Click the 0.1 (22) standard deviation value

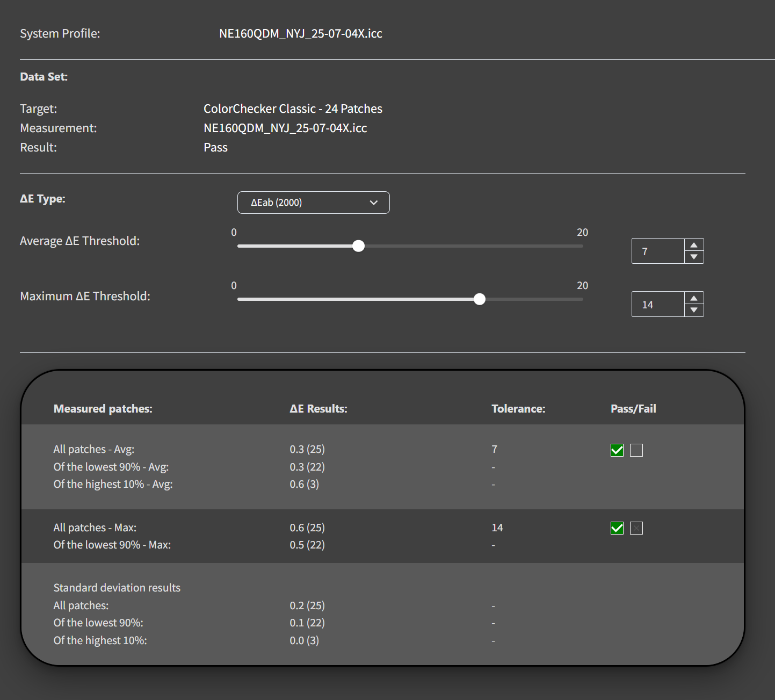point(307,623)
